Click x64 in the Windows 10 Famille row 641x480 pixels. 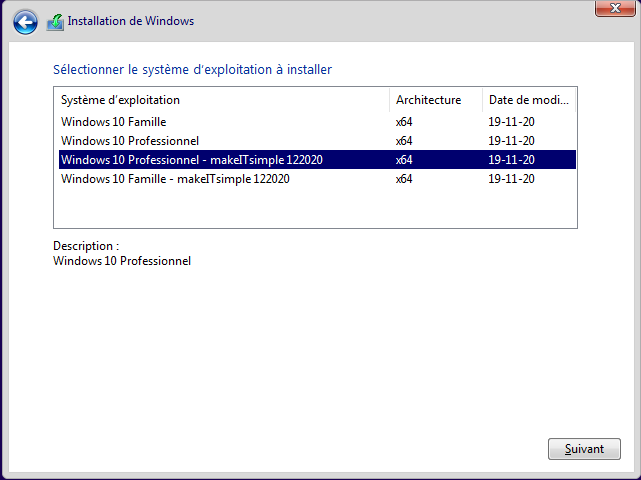click(x=404, y=122)
